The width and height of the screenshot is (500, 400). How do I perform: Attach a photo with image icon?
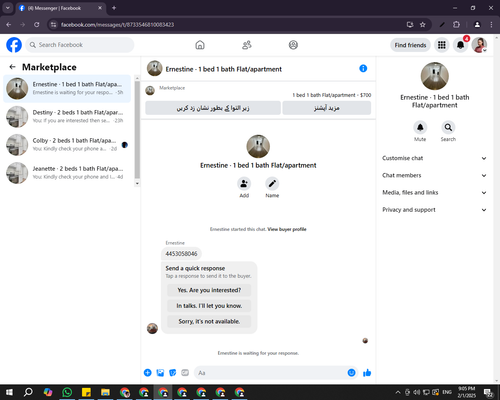click(x=160, y=373)
